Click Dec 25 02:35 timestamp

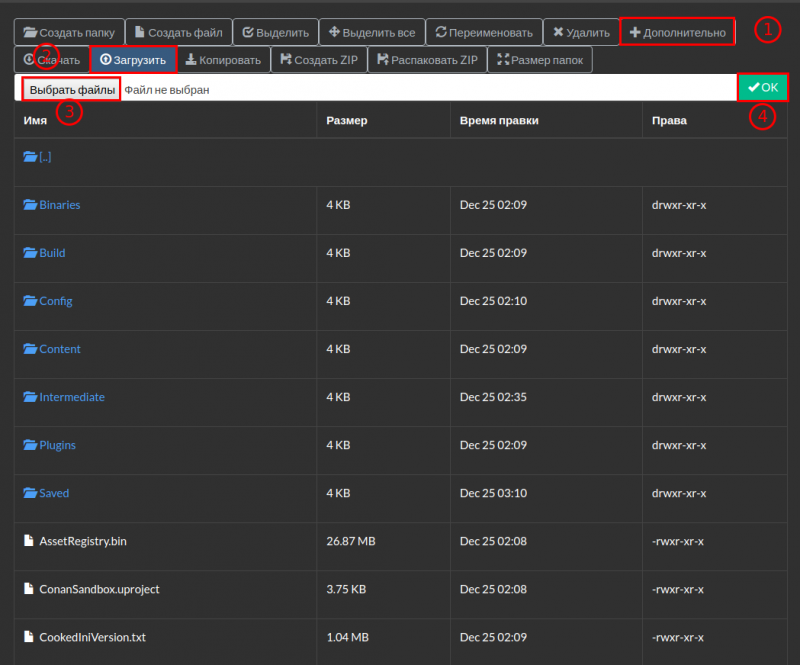[x=493, y=397]
